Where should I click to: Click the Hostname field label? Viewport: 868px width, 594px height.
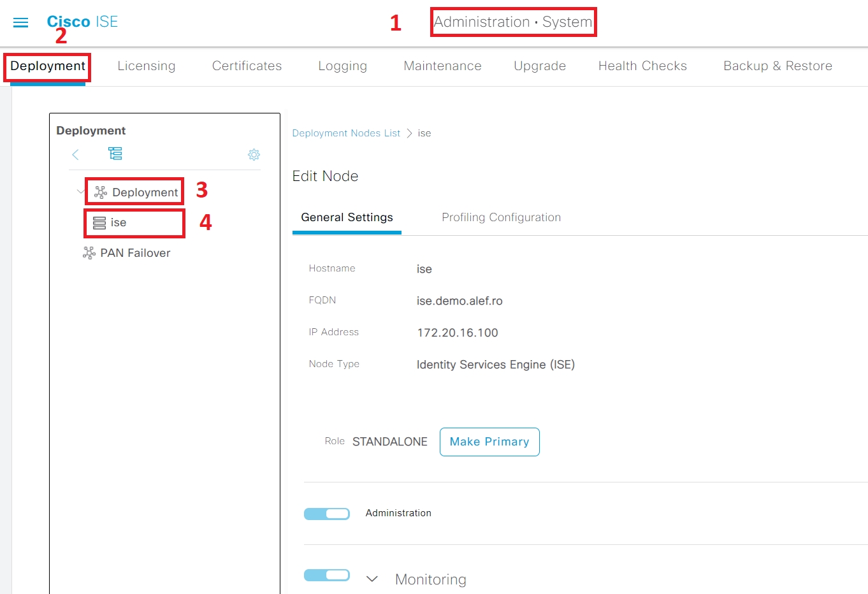332,268
